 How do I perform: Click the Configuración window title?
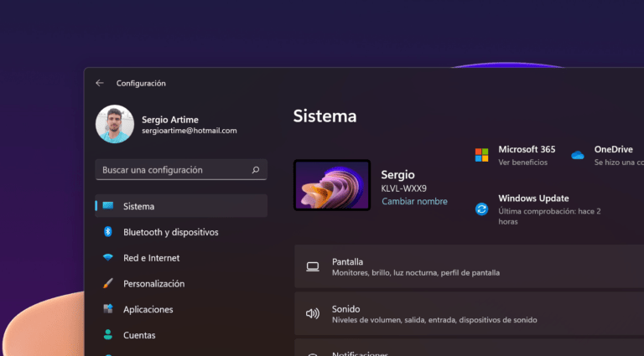click(x=141, y=83)
